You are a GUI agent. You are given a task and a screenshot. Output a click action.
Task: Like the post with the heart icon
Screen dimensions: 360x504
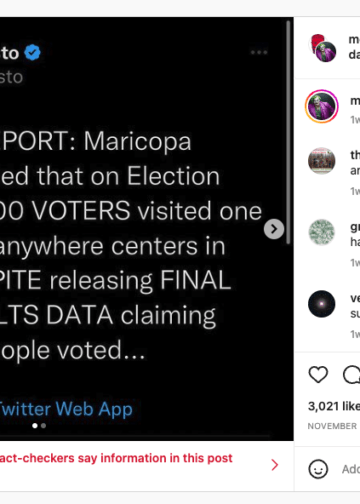(318, 374)
